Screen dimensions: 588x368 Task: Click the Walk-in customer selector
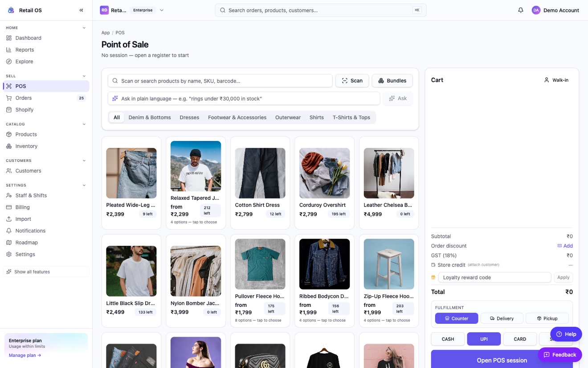556,80
